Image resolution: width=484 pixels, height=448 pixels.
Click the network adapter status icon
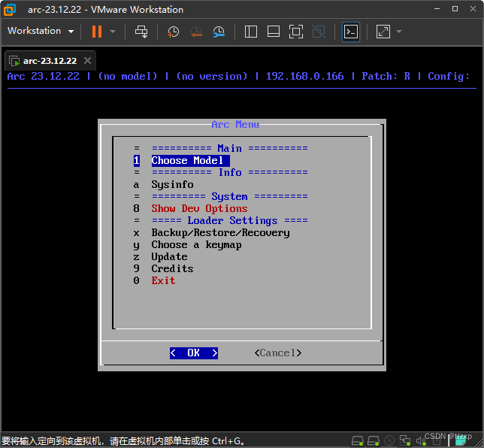pos(405,440)
